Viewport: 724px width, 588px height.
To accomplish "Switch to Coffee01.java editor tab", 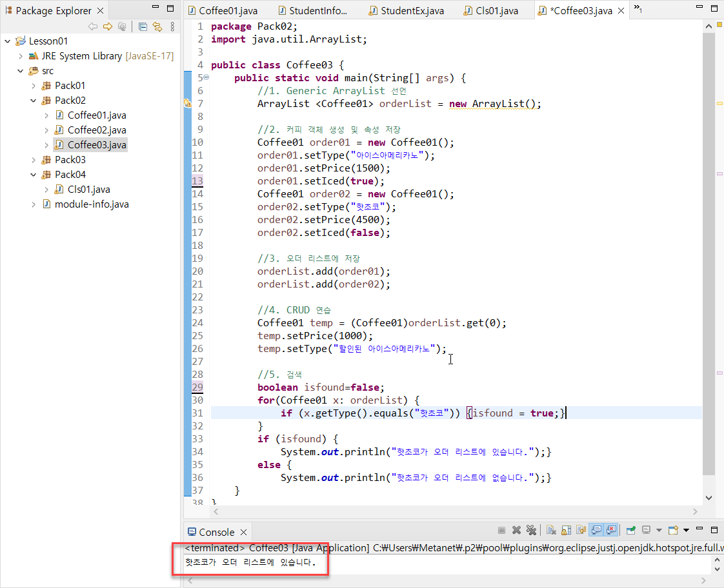I will [223, 10].
